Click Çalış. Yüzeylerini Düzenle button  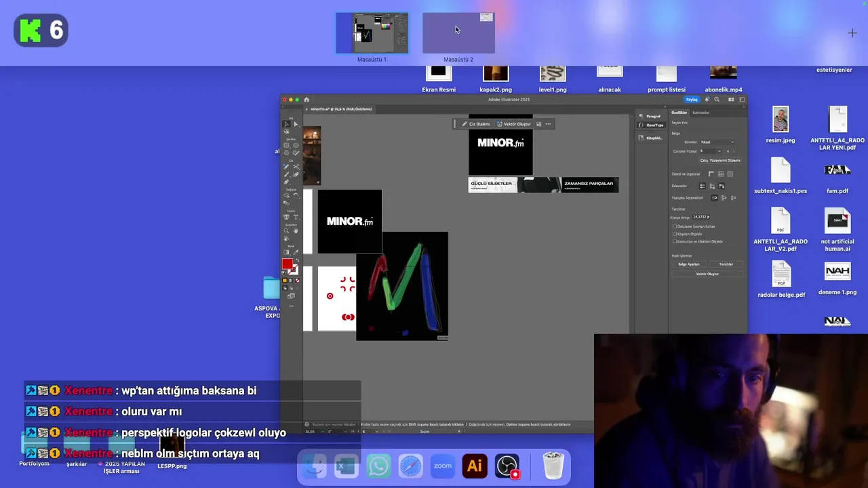point(720,161)
